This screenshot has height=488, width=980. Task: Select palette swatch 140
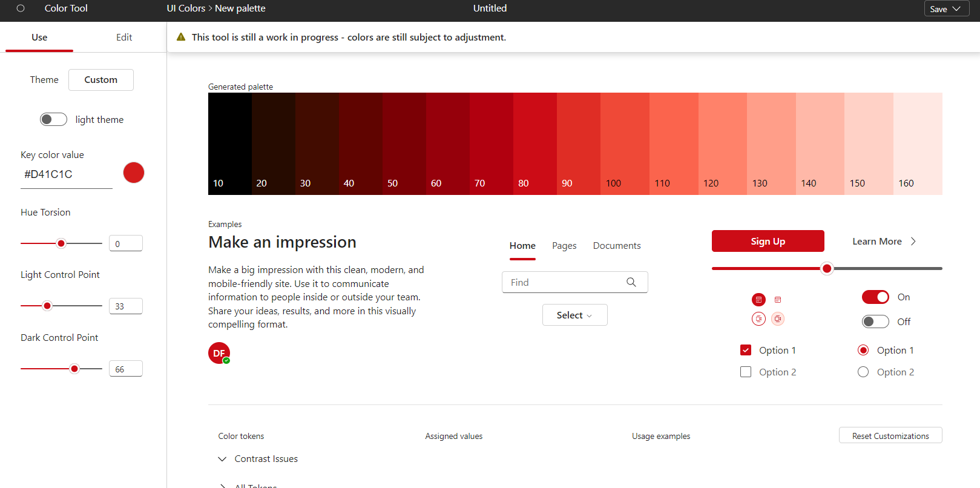coord(820,143)
